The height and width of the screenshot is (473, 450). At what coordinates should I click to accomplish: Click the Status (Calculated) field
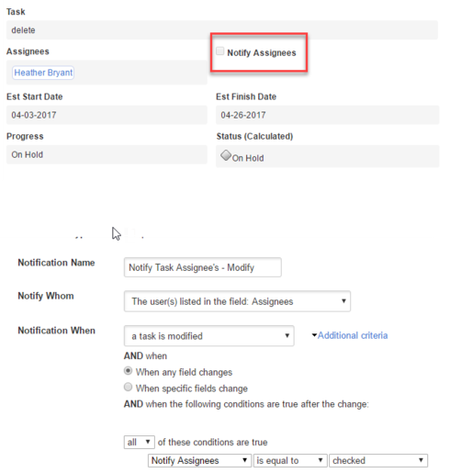coord(327,156)
